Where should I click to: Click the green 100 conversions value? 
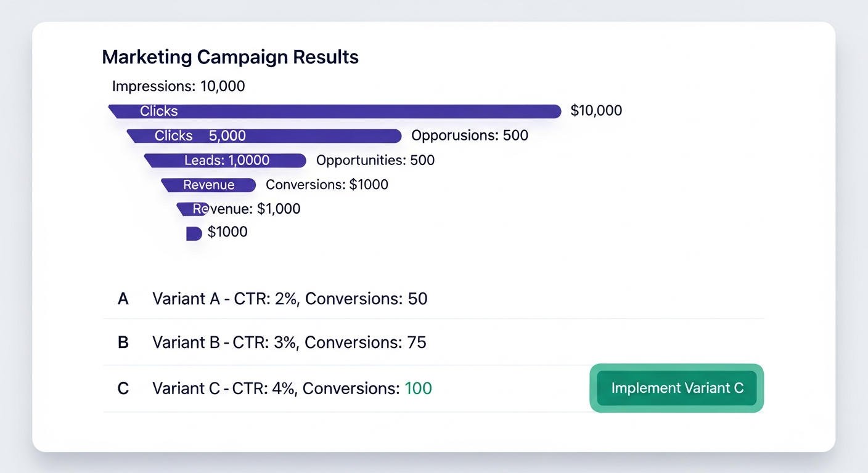418,389
